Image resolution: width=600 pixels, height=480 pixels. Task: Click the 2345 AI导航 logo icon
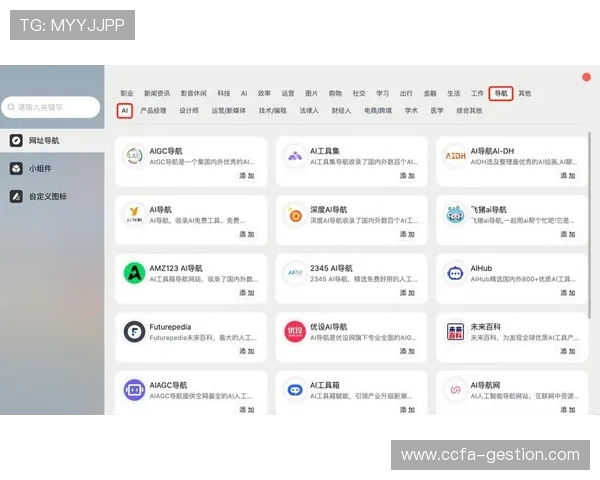295,273
